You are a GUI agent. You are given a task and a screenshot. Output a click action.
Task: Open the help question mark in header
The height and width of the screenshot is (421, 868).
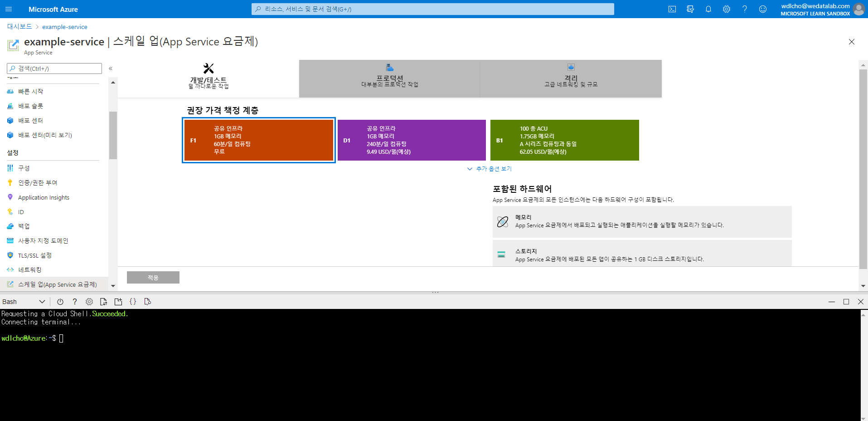tap(745, 9)
